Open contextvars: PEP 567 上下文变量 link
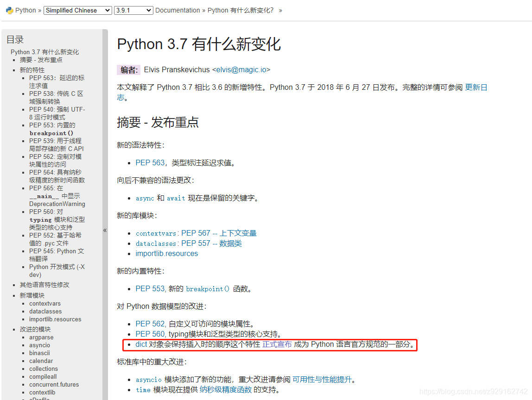532x400 pixels. [196, 233]
